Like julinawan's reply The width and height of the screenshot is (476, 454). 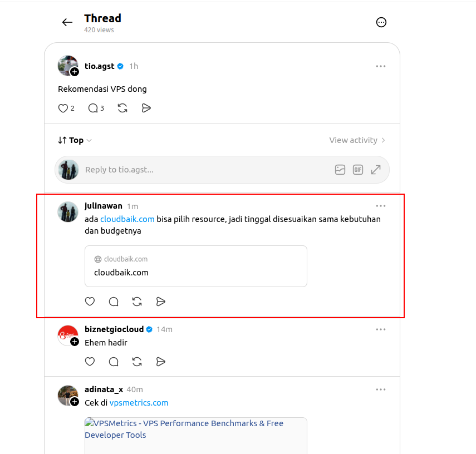(90, 302)
